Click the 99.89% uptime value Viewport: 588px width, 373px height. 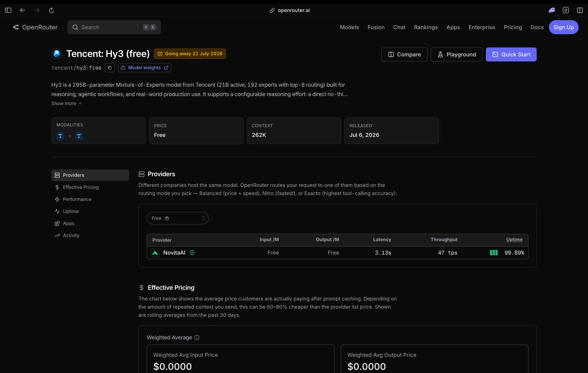[514, 253]
